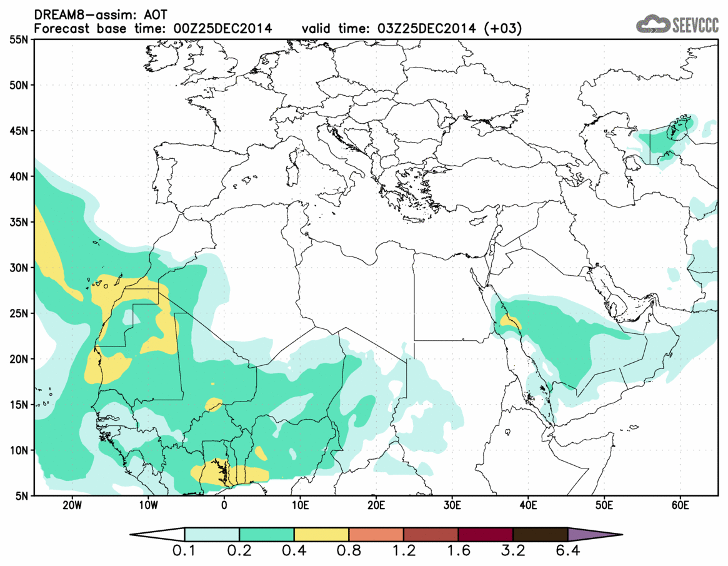Click the yellow AOT patch over Ghana coast
The width and height of the screenshot is (728, 566).
[x=229, y=473]
